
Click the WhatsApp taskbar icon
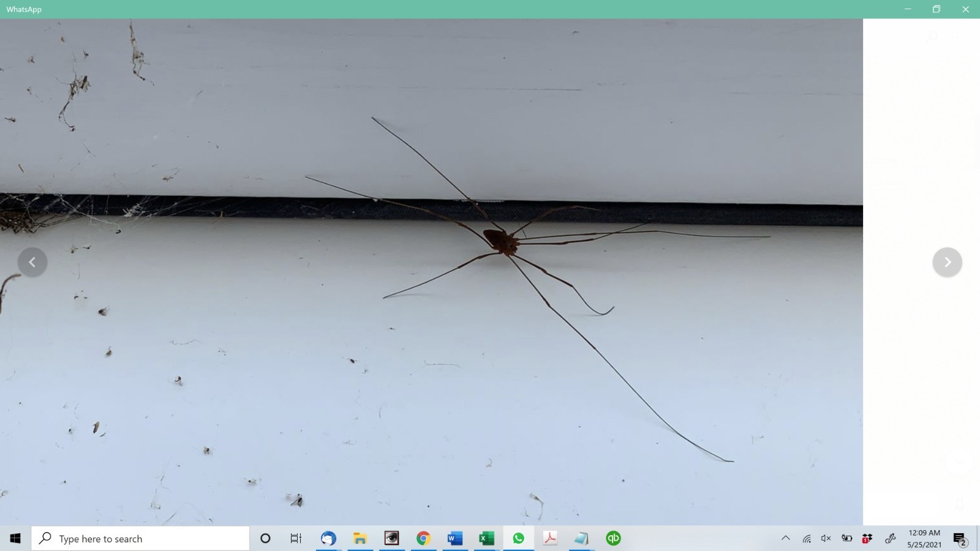[x=519, y=538]
